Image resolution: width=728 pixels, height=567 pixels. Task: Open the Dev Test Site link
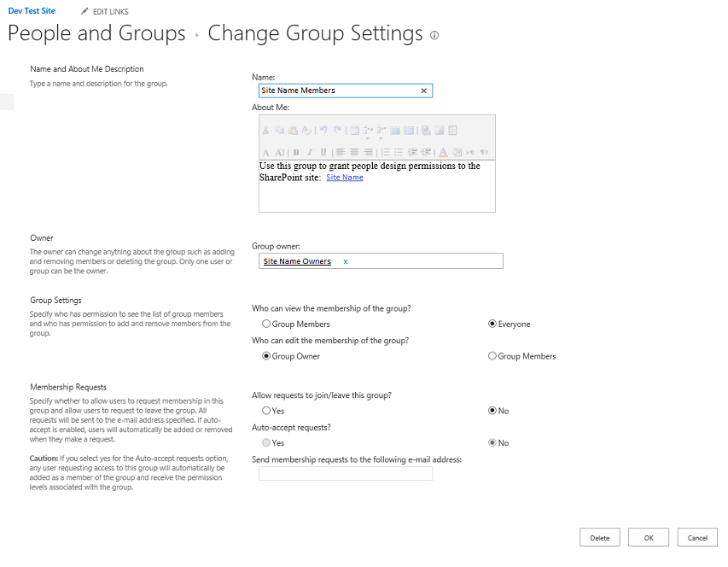tap(32, 11)
